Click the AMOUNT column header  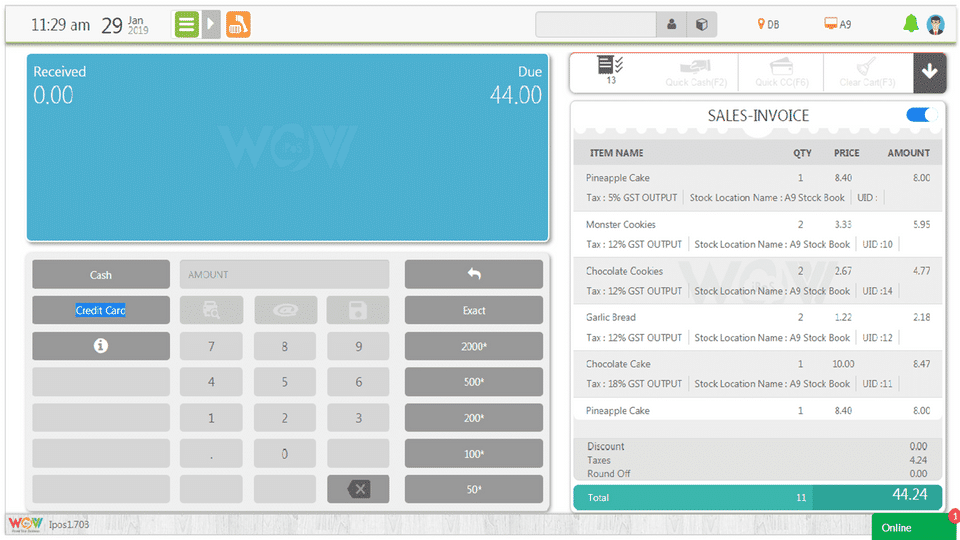coord(909,153)
